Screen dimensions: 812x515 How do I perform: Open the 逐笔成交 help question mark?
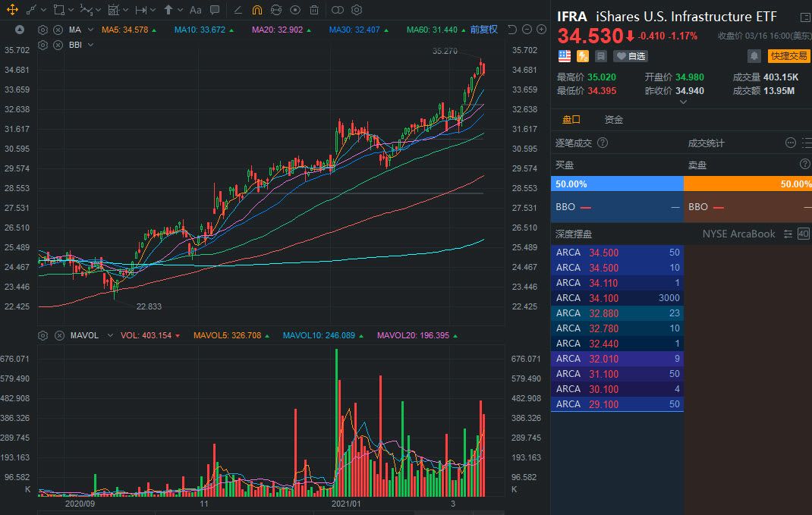[603, 143]
